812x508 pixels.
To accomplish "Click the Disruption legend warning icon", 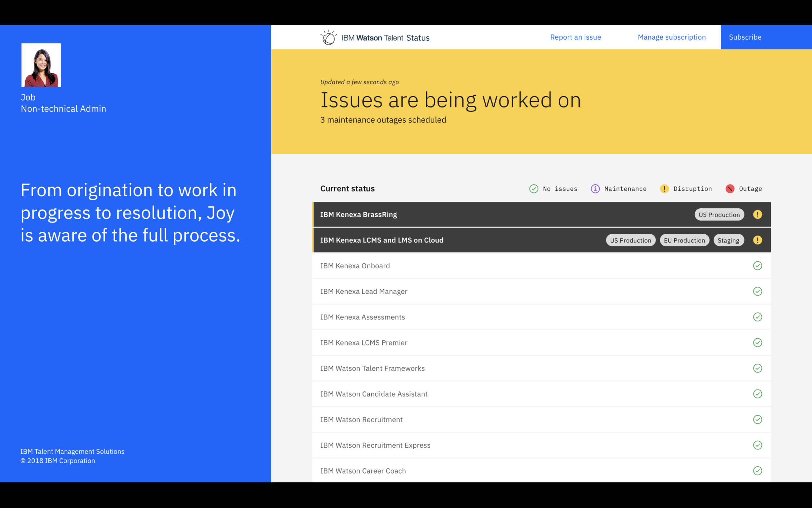I will click(664, 189).
